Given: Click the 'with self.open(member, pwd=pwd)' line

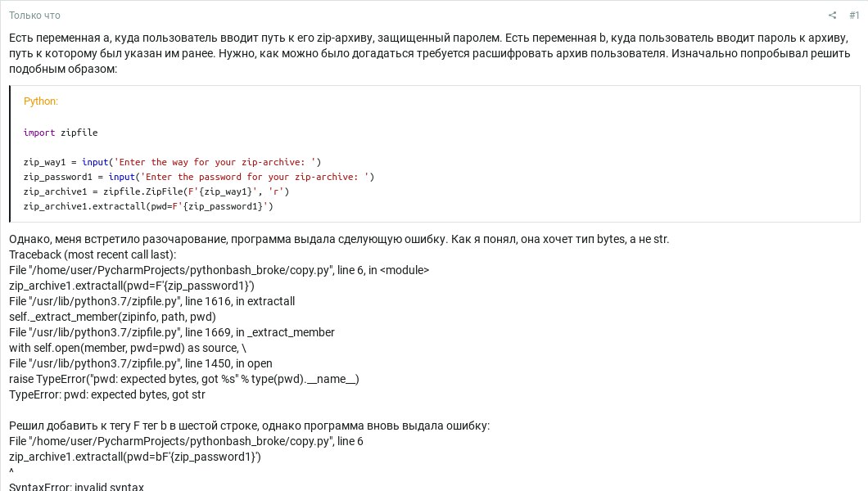Looking at the screenshot, I should [x=127, y=348].
